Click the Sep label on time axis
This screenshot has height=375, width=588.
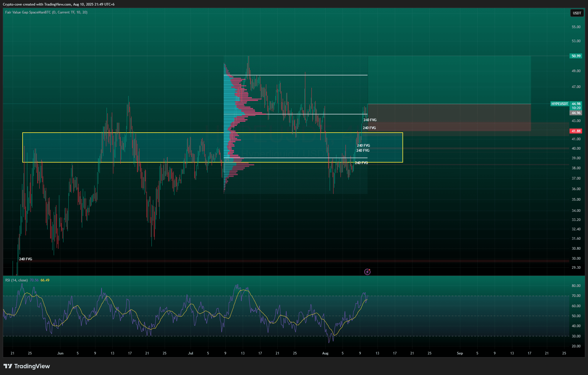pyautogui.click(x=460, y=353)
